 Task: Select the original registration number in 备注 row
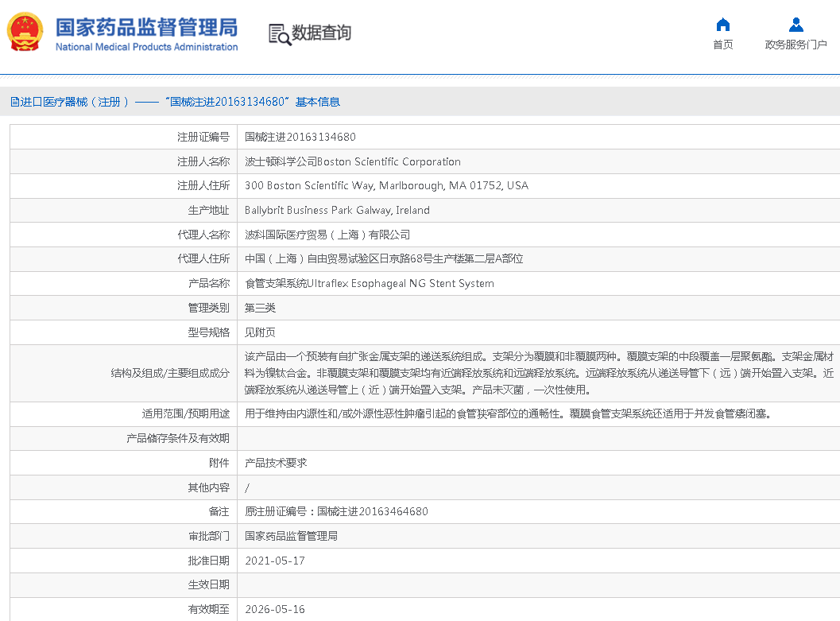[x=336, y=511]
